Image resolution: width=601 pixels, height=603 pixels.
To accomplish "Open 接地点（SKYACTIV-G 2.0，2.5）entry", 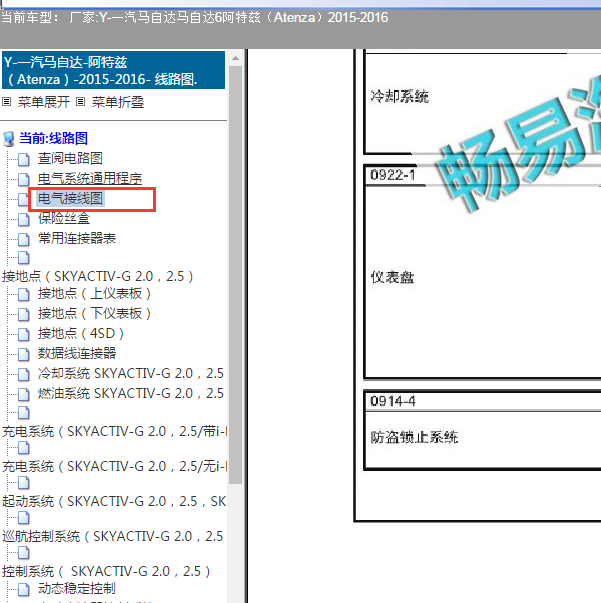I will (x=98, y=276).
